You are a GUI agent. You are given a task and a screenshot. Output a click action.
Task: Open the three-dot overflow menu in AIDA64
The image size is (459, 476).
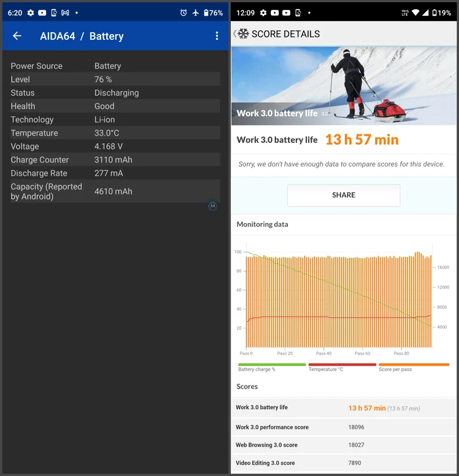point(217,36)
